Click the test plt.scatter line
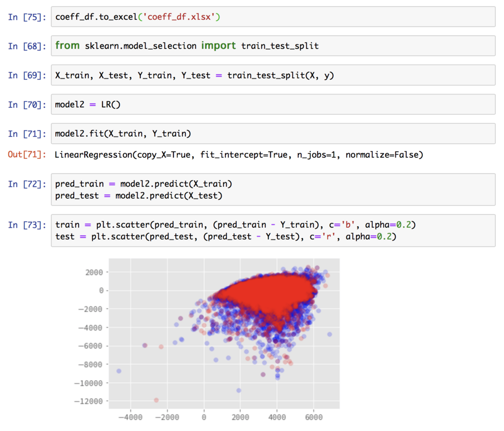Viewport: 504px width, 431px height. point(225,237)
